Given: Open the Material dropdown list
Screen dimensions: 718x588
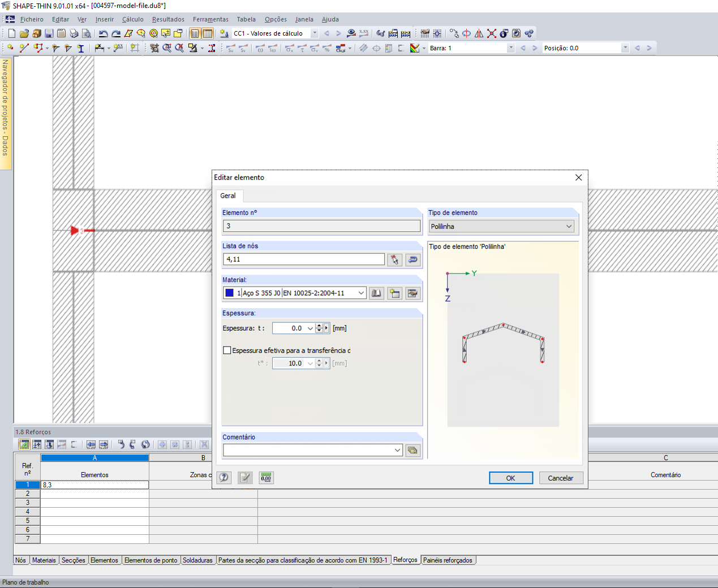Looking at the screenshot, I should point(361,293).
